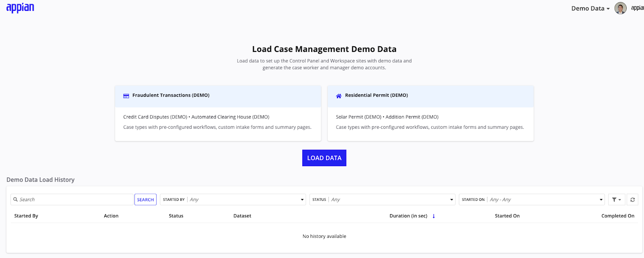This screenshot has height=258, width=644.
Task: Open the Status filter dropdown
Action: pos(382,200)
